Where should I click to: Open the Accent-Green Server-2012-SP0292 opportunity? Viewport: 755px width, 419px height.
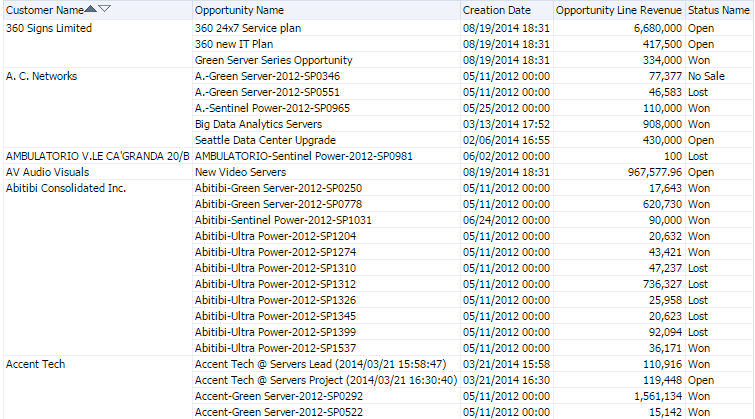[x=279, y=396]
